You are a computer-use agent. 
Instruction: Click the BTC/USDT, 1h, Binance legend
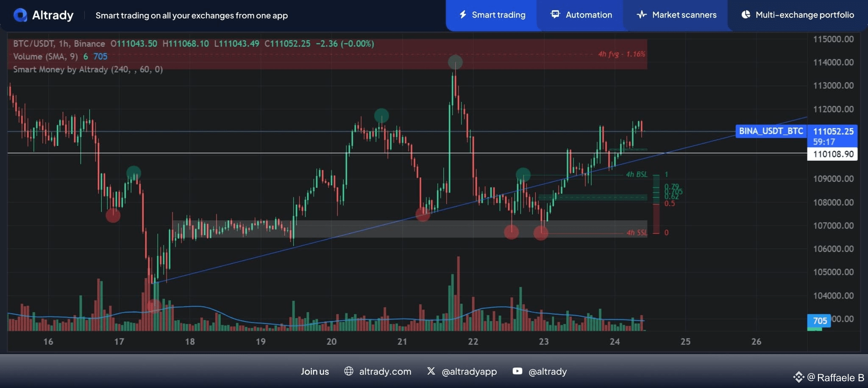point(59,44)
